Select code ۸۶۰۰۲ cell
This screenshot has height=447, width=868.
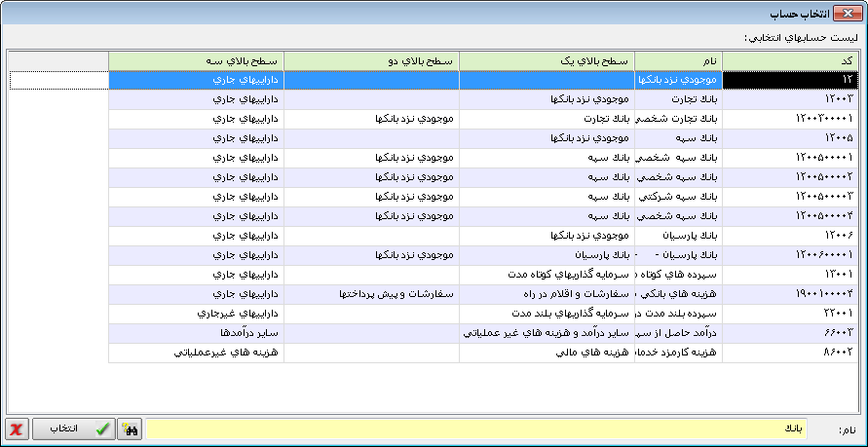click(x=790, y=352)
